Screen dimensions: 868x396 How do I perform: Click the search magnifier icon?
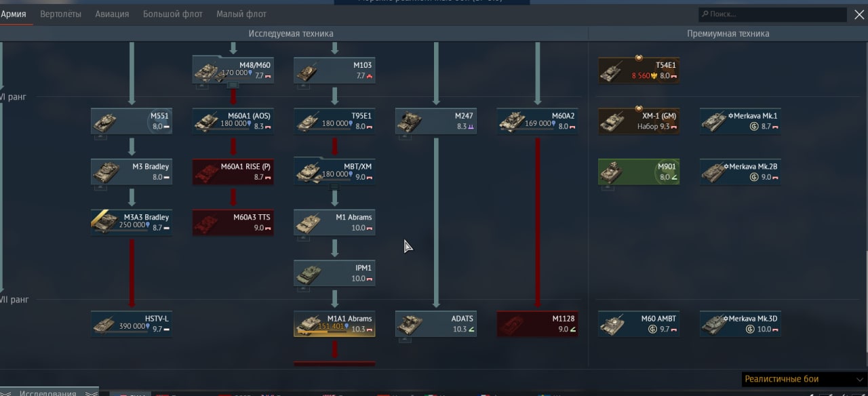705,14
